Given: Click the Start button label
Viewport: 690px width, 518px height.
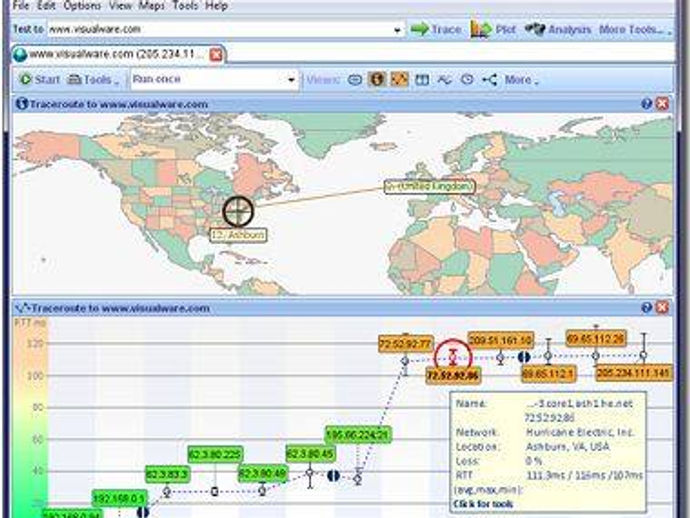Looking at the screenshot, I should tap(47, 80).
